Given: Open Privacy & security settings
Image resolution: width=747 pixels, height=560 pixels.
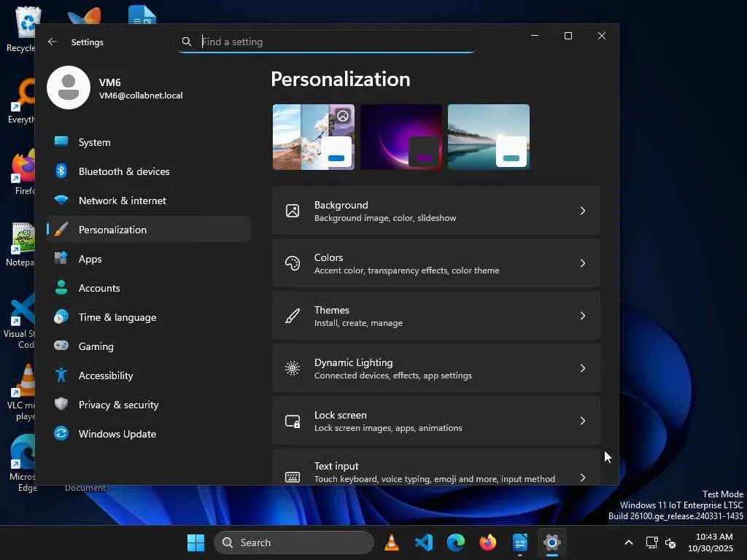Looking at the screenshot, I should click(149, 404).
